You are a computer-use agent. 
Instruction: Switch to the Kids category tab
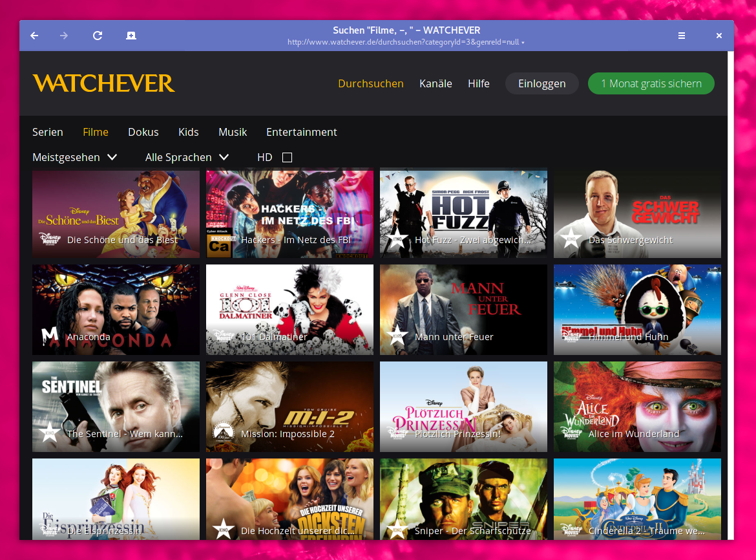click(x=189, y=132)
